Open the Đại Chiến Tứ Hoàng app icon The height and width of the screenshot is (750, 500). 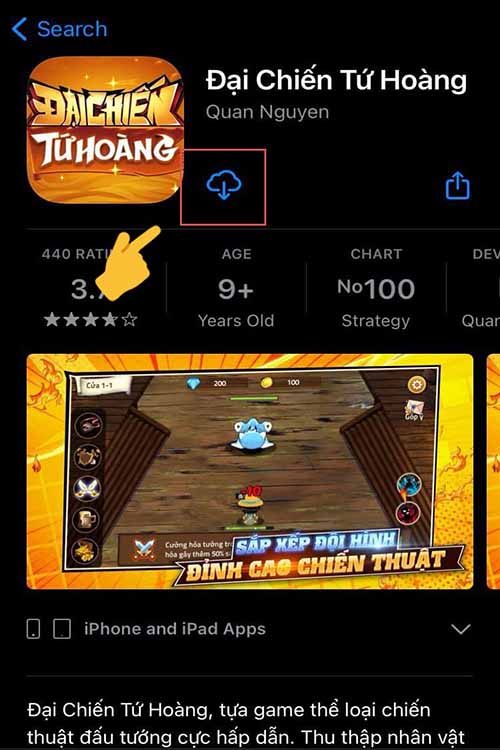click(x=105, y=130)
